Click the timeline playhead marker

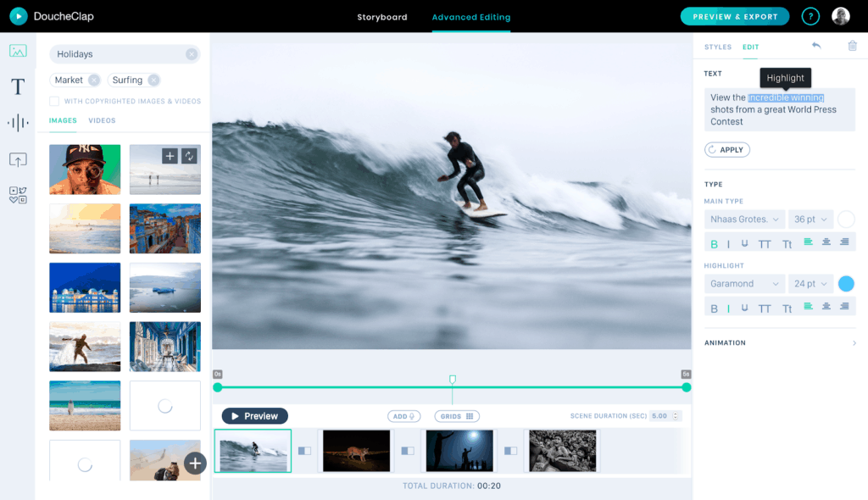453,380
